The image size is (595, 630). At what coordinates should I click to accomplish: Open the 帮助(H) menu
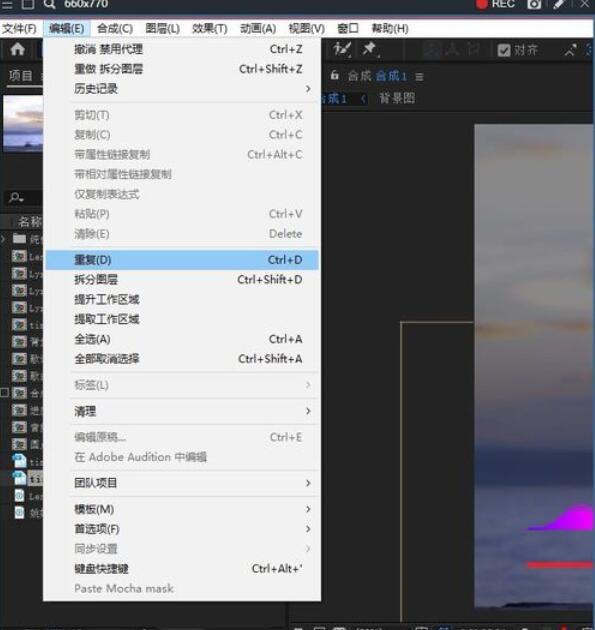click(x=390, y=29)
